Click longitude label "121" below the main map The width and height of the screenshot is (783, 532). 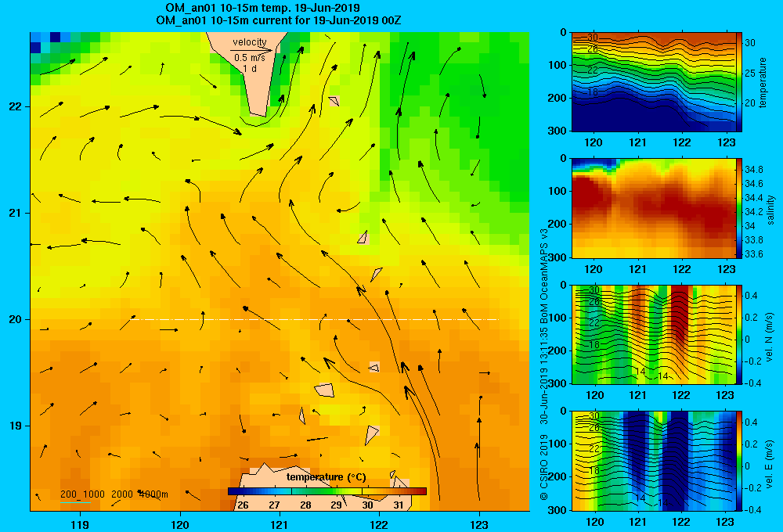(280, 524)
